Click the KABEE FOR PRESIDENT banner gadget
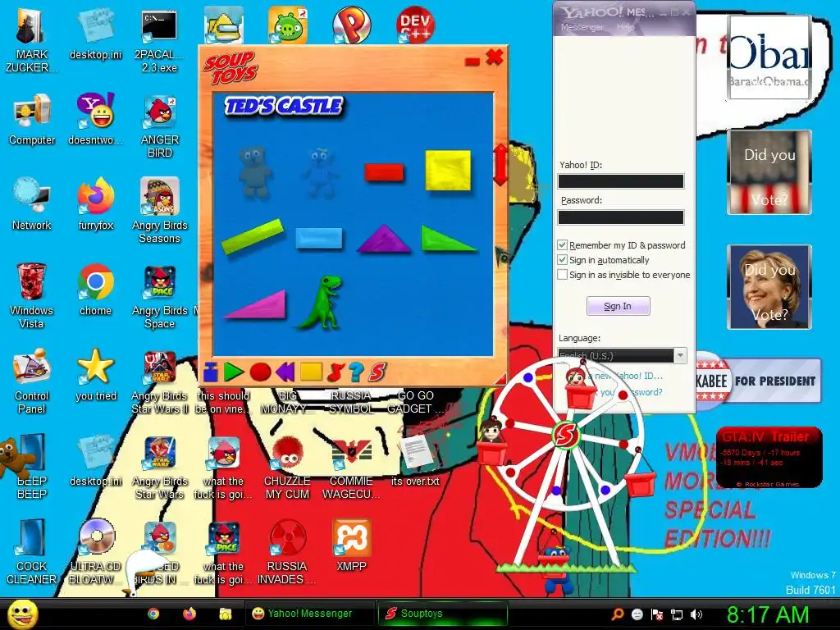 tap(758, 381)
